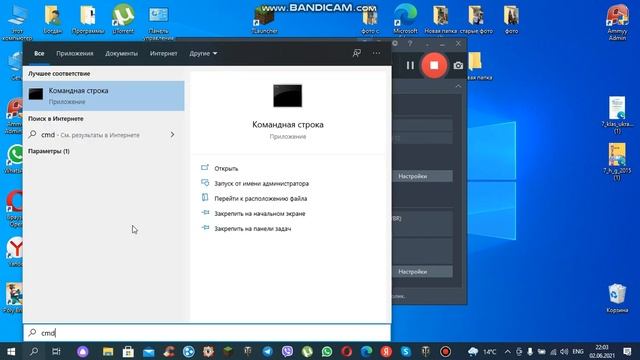Collapse Bandicam panel with the up chevron
Viewport: 640px width, 360px height.
[458, 86]
